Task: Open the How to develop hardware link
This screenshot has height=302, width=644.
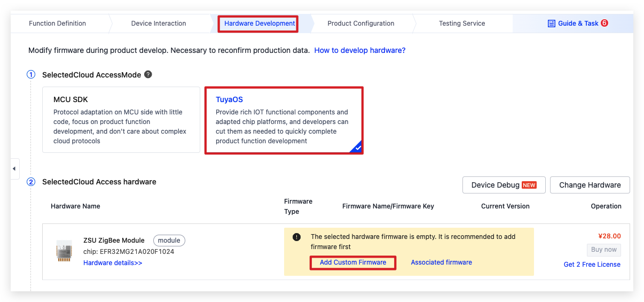Action: click(x=360, y=50)
